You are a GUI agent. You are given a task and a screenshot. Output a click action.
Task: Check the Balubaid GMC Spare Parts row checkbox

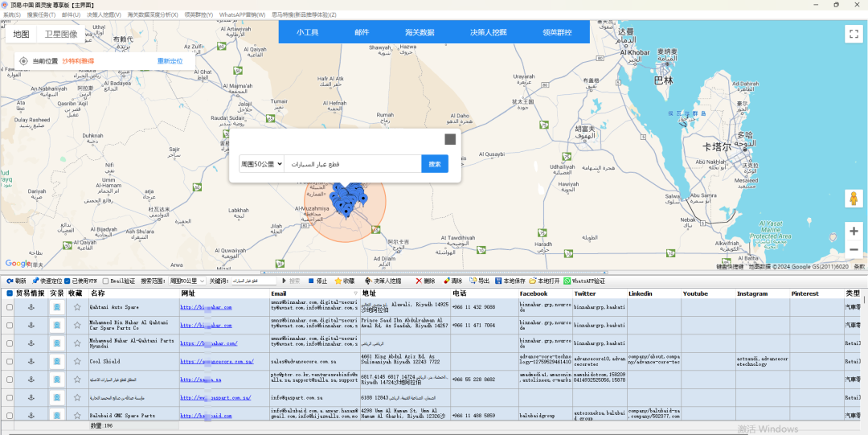[x=10, y=415]
